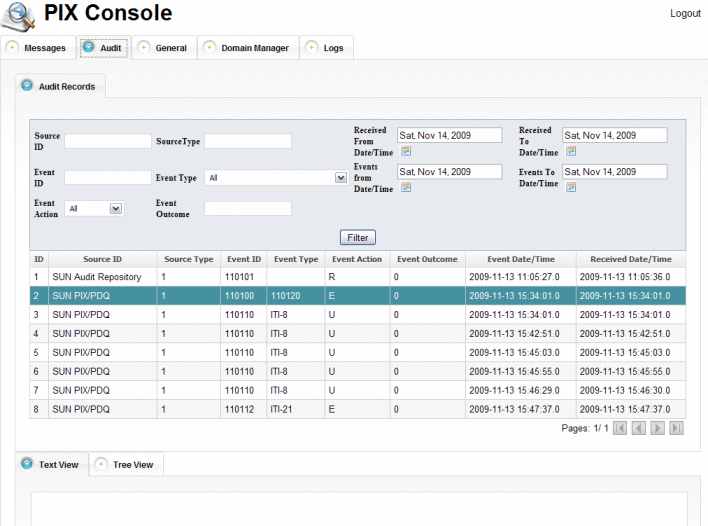The height and width of the screenshot is (526, 708).
Task: Sort by Event Action column header
Action: pyautogui.click(x=357, y=259)
